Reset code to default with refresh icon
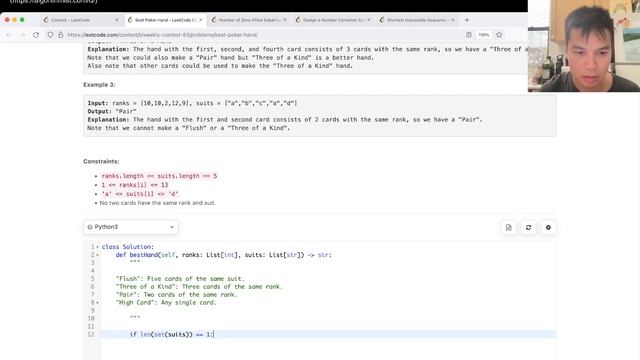The image size is (640, 360). click(529, 227)
